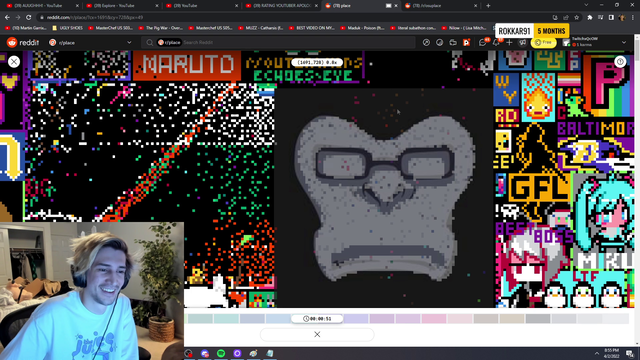Image resolution: width=640 pixels, height=360 pixels.
Task: Switch to the Explore - YouTube tab
Action: (x=121, y=6)
